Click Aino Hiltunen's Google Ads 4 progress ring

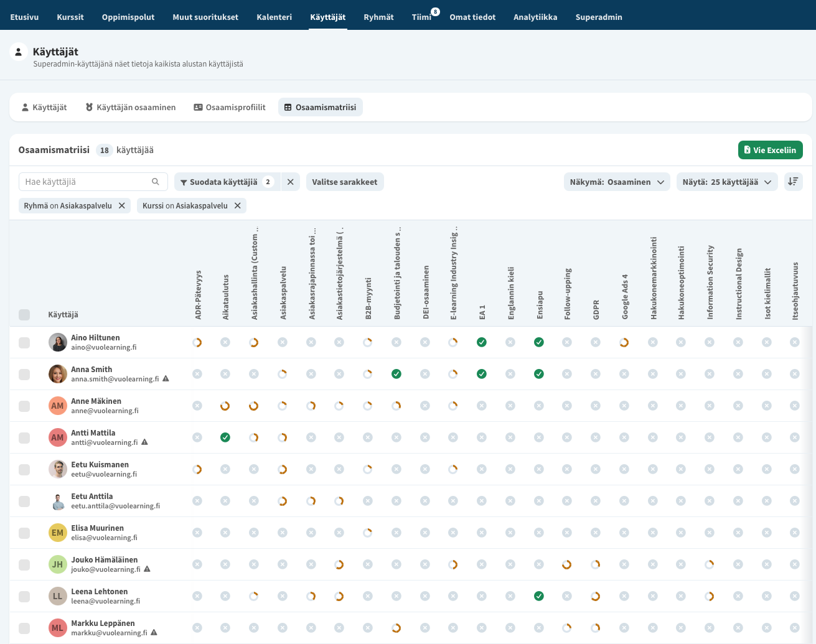coord(624,342)
